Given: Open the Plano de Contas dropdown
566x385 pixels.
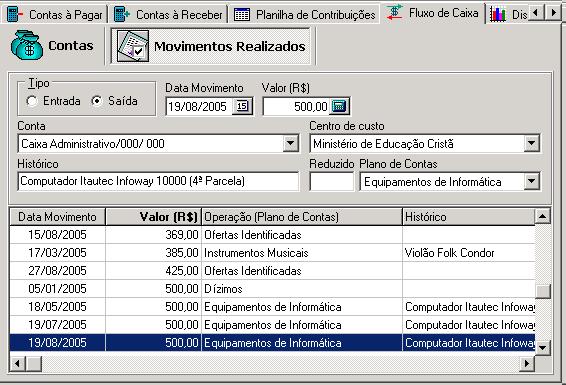Looking at the screenshot, I should pyautogui.click(x=531, y=181).
